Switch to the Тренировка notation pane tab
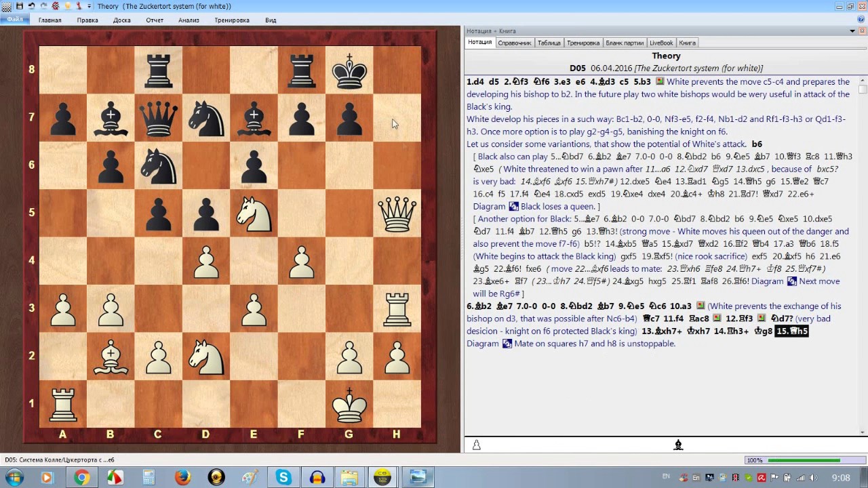Viewport: 868px width, 488px height. tap(583, 43)
